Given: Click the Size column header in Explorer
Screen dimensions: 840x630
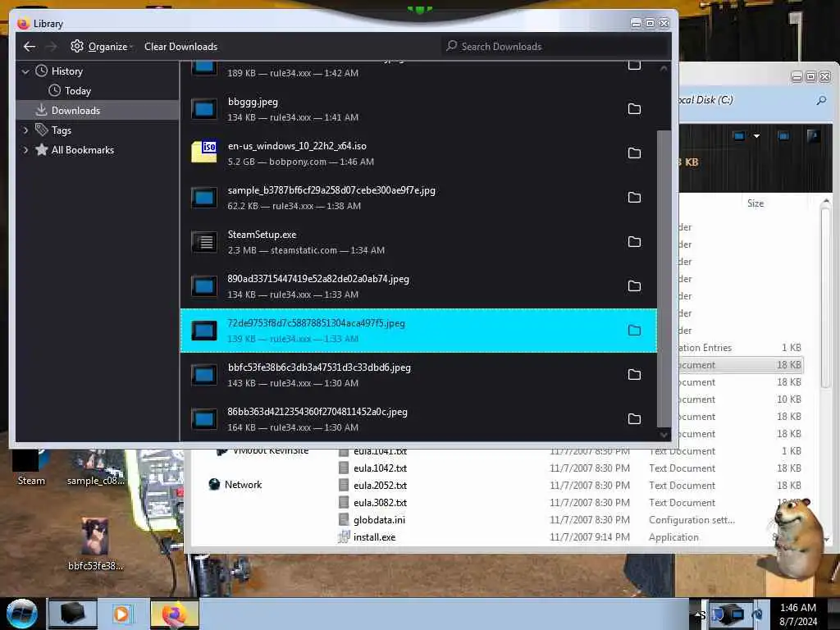Looking at the screenshot, I should click(756, 203).
